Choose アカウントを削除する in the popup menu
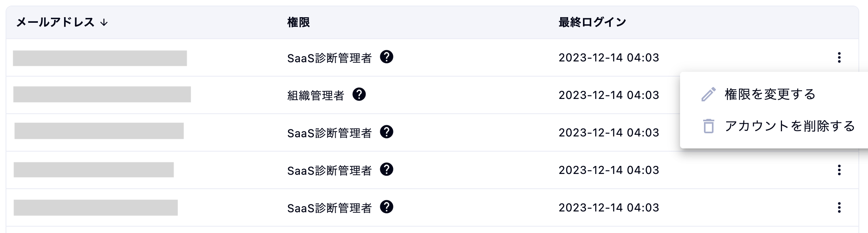 790,126
